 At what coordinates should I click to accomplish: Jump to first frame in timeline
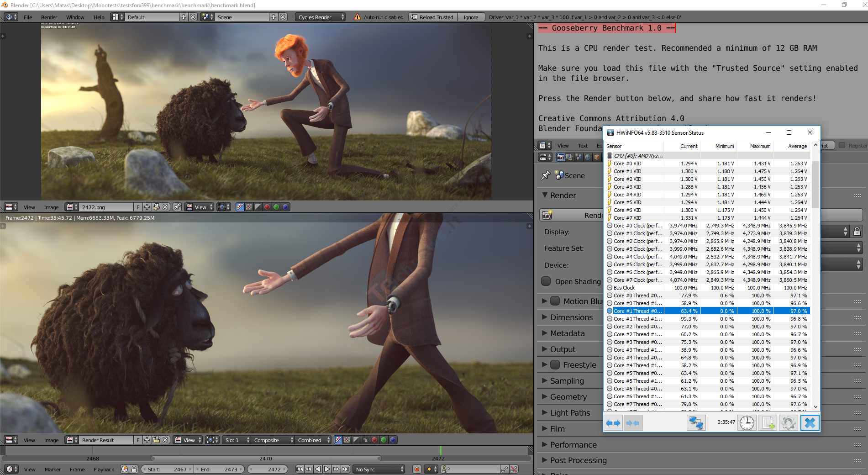point(300,469)
